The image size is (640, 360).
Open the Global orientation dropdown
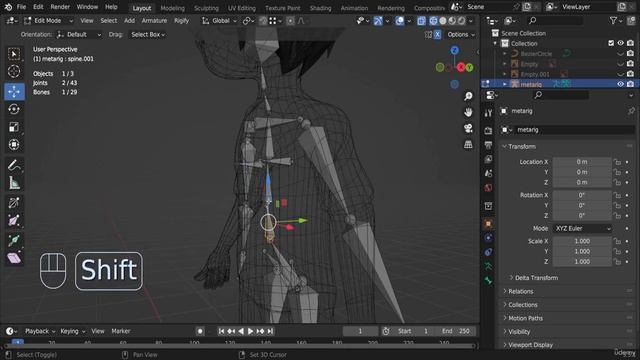tap(220, 21)
